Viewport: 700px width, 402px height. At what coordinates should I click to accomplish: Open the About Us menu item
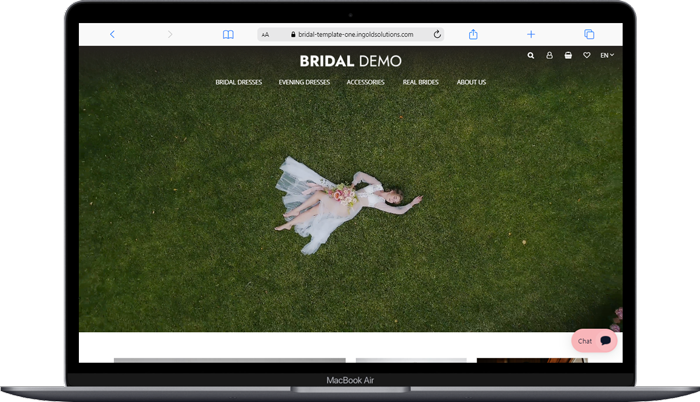pos(471,82)
